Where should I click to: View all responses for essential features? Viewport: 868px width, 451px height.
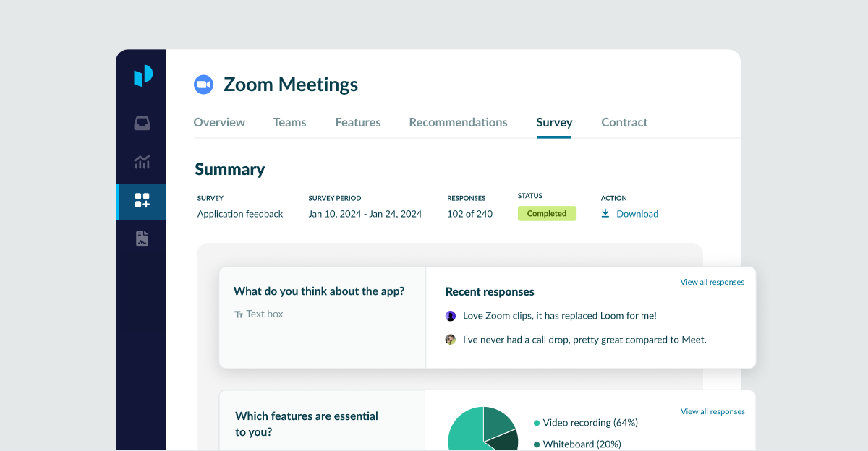coord(712,411)
